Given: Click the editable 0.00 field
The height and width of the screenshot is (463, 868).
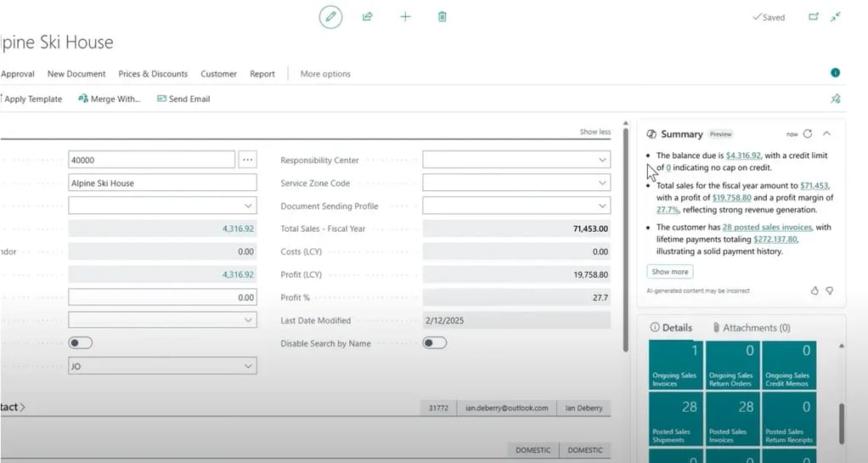Looking at the screenshot, I should tap(162, 296).
